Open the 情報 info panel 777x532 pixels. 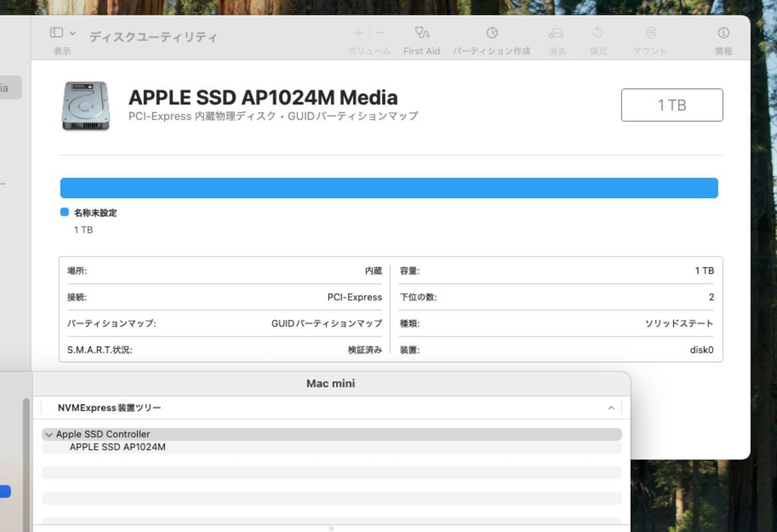pyautogui.click(x=723, y=33)
